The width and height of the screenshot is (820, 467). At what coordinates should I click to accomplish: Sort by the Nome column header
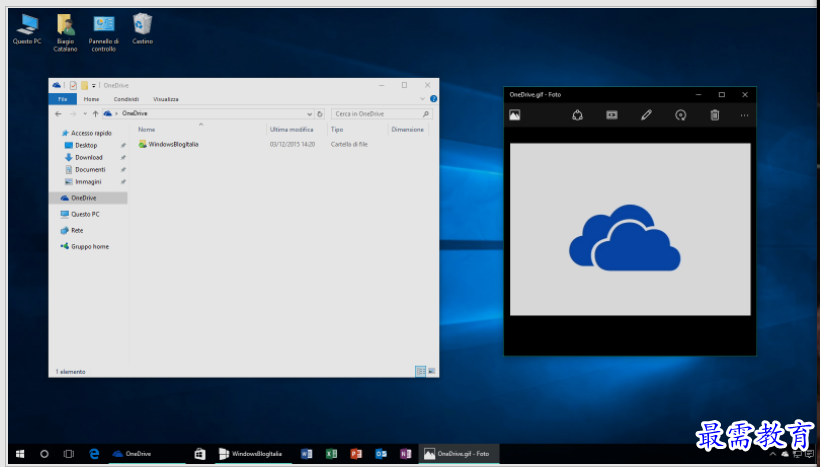pyautogui.click(x=146, y=130)
